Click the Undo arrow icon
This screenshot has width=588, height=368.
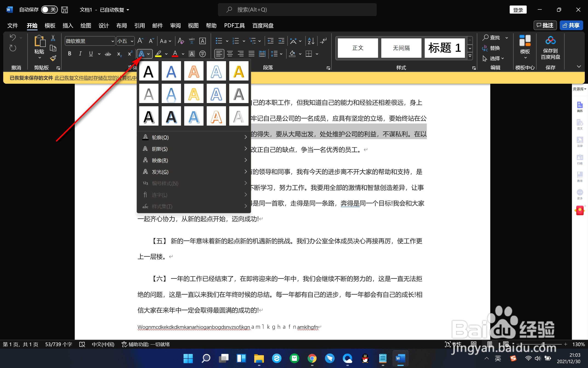(13, 38)
